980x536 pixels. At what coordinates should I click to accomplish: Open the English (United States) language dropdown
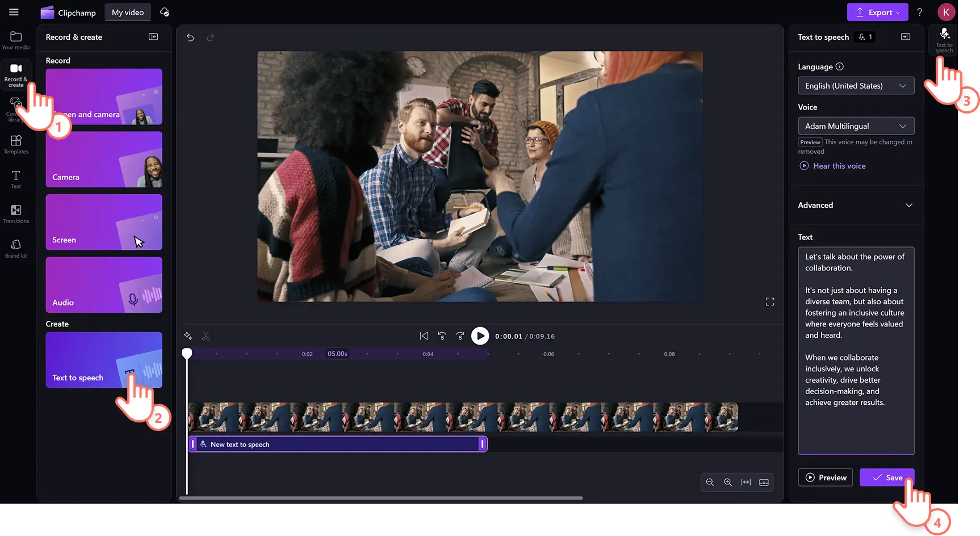[x=856, y=86]
